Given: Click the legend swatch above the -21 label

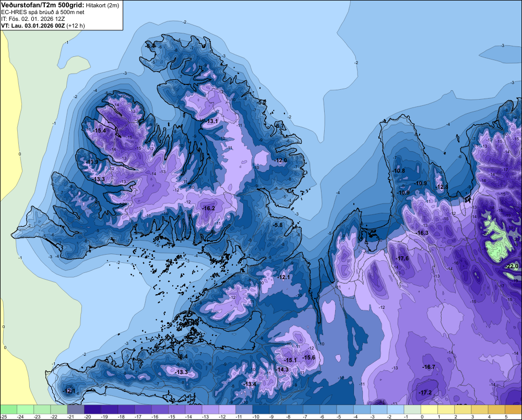Looking at the screenshot, I should pyautogui.click(x=76, y=409).
